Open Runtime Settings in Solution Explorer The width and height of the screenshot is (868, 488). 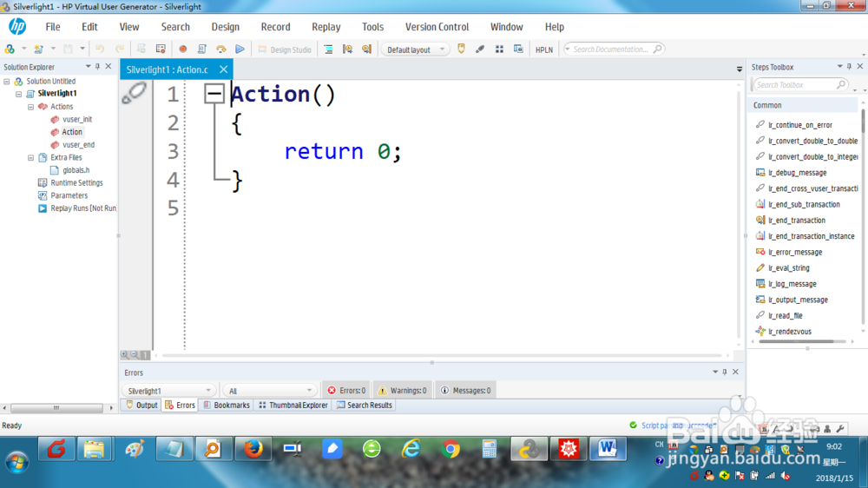[x=76, y=183]
